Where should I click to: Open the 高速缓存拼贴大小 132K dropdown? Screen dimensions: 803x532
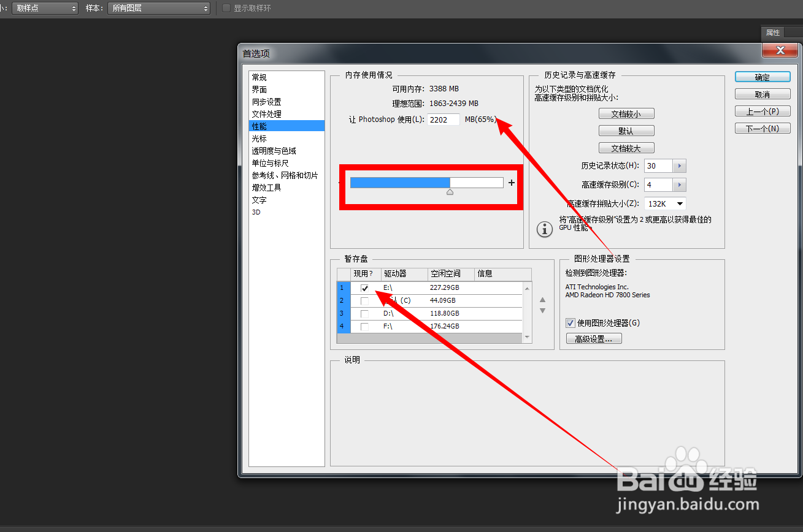click(x=665, y=203)
